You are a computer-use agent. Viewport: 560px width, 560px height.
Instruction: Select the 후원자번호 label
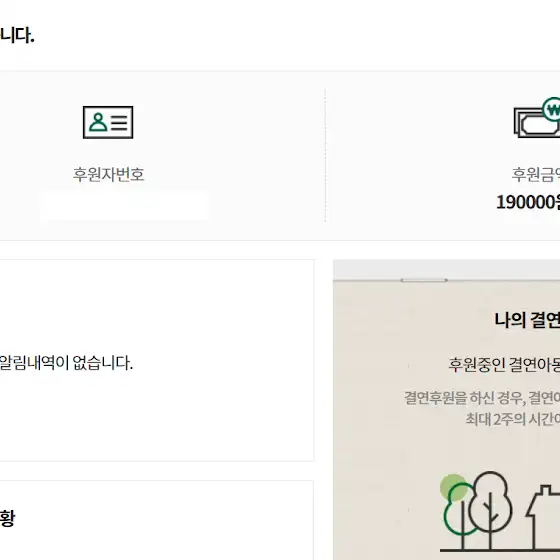tap(109, 174)
